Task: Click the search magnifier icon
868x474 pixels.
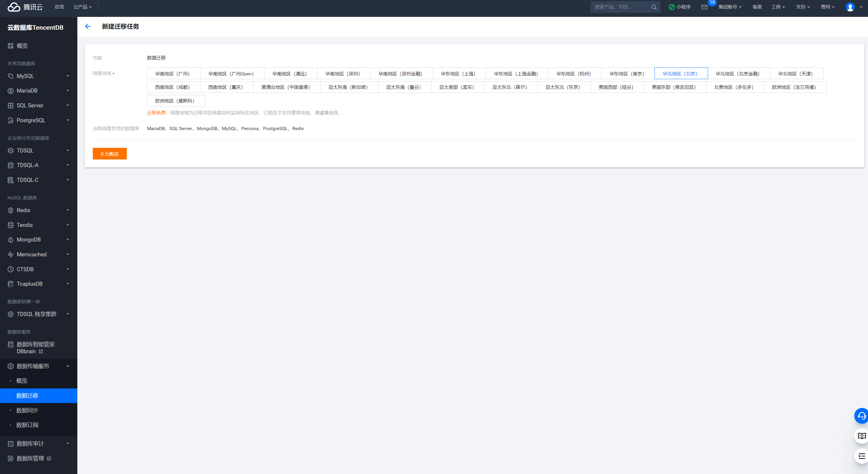Action: pyautogui.click(x=654, y=7)
